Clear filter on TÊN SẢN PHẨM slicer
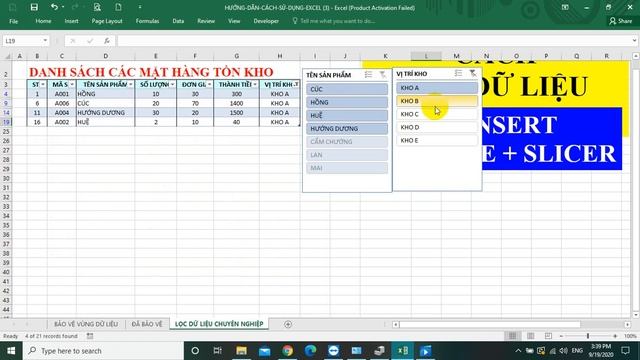Image resolution: width=640 pixels, height=360 pixels. (x=382, y=74)
